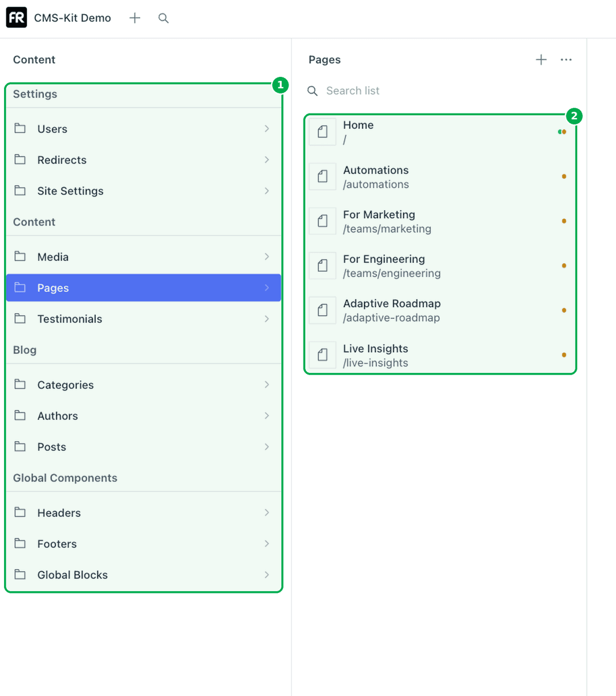The image size is (616, 696).
Task: Click the folder icon next to Users
Action: pos(20,128)
